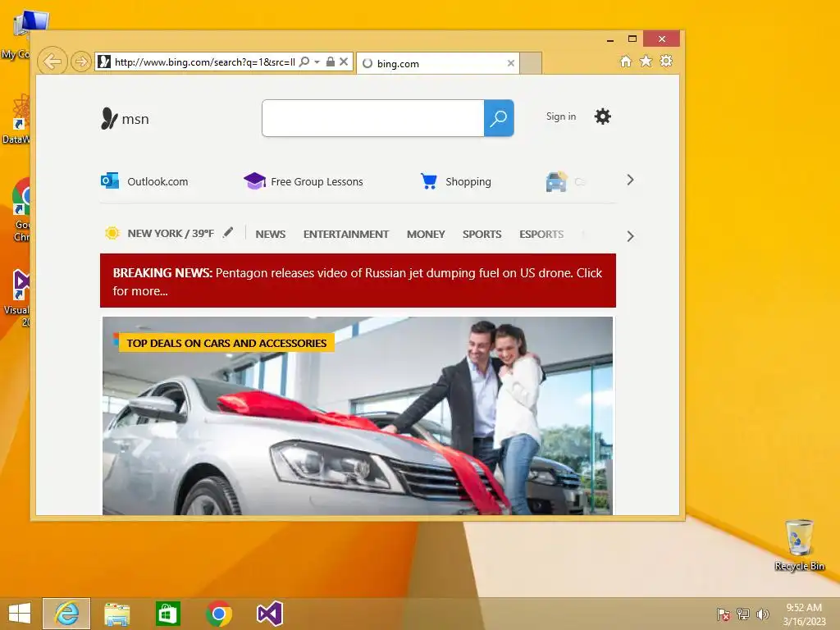
Task: Select the Recycle Bin desktop icon
Action: (799, 545)
